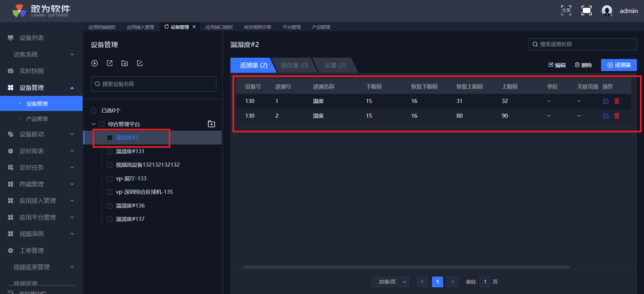Delete the 温度 telemetry row
Image resolution: width=644 pixels, height=294 pixels.
click(x=617, y=101)
